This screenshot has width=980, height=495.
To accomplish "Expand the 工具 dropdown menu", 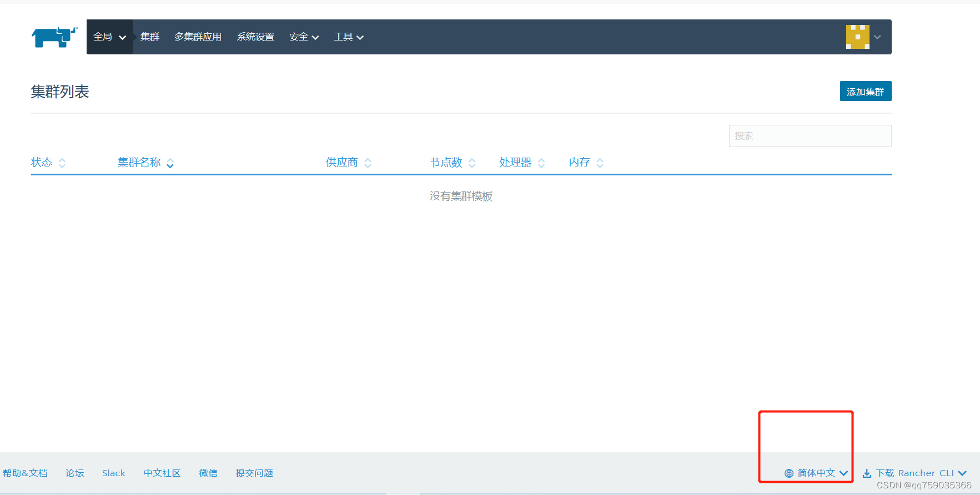I will [x=349, y=37].
